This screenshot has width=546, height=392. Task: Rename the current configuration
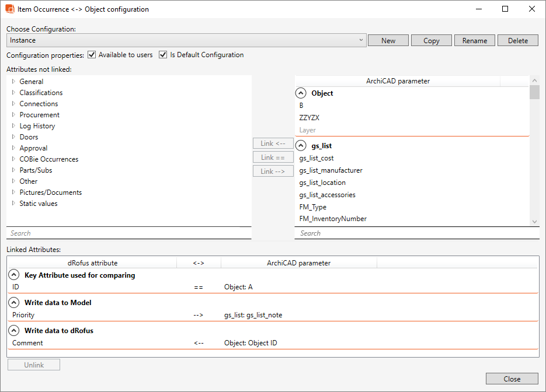(x=474, y=40)
